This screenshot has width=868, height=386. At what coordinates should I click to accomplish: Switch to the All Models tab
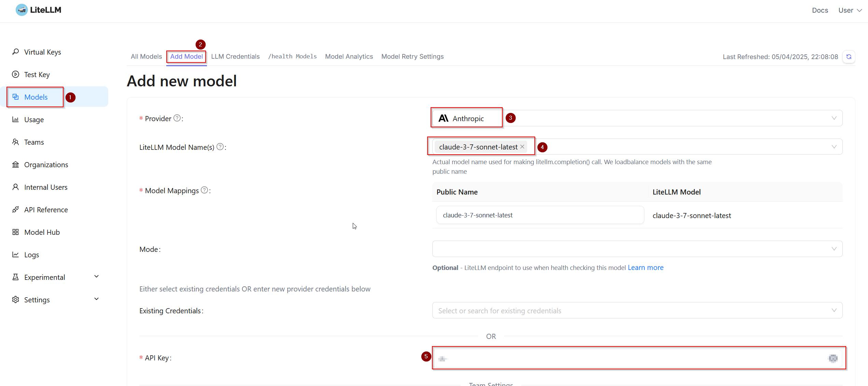146,56
